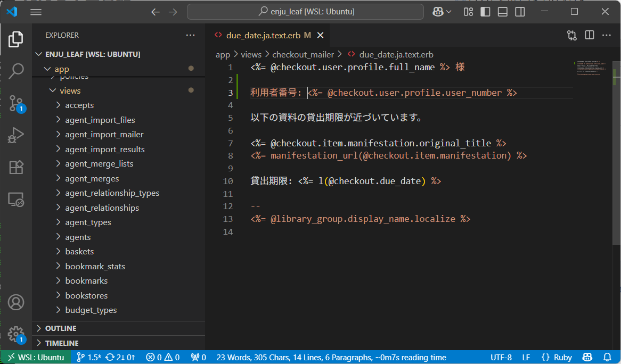The width and height of the screenshot is (621, 364).
Task: Split the editor to the right
Action: pos(590,35)
